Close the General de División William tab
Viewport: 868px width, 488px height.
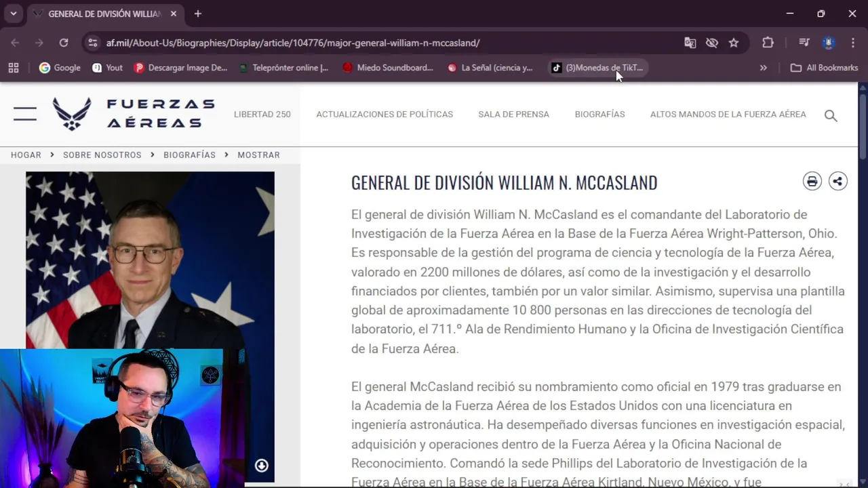click(174, 14)
